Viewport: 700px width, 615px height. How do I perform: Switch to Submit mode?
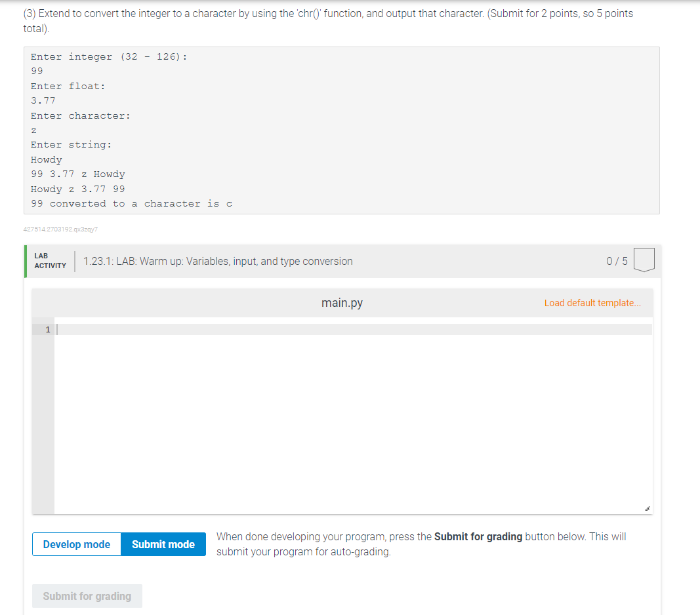(163, 544)
